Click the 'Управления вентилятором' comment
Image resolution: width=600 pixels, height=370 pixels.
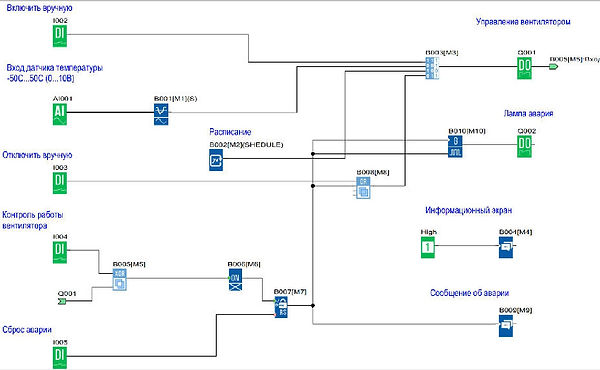point(523,22)
